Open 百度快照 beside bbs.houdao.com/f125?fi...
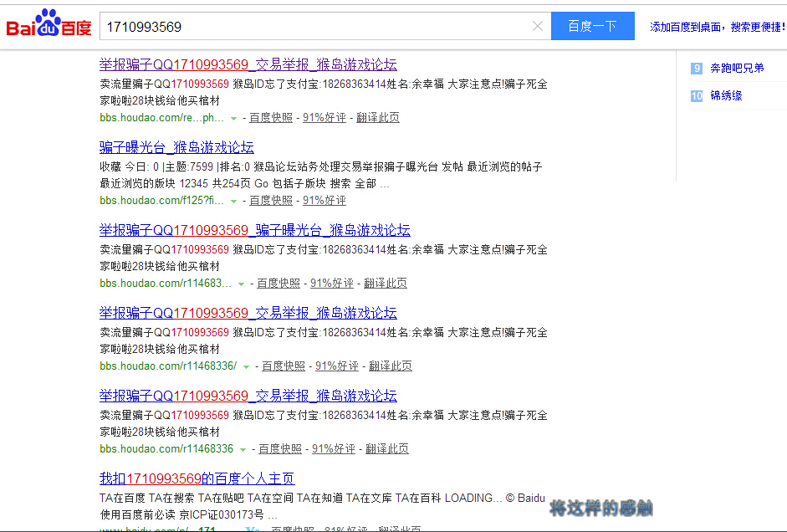The image size is (787, 532). tap(271, 201)
